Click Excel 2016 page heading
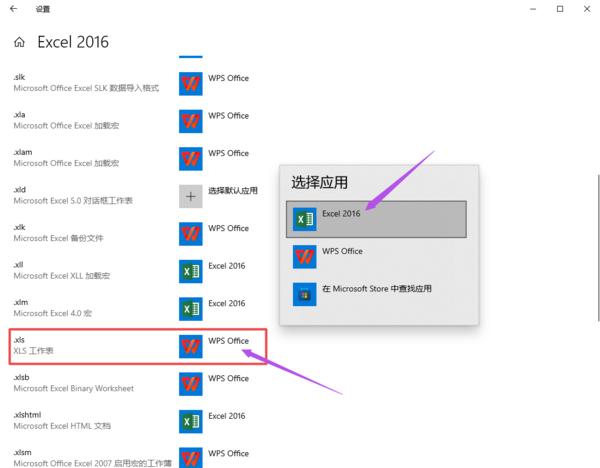600x468 pixels. (x=73, y=42)
